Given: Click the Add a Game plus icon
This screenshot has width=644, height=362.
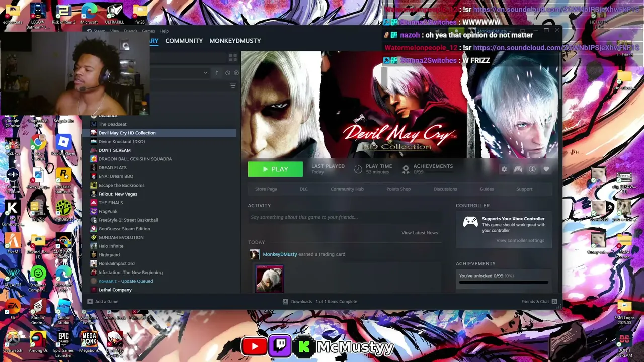Looking at the screenshot, I should click(x=90, y=302).
